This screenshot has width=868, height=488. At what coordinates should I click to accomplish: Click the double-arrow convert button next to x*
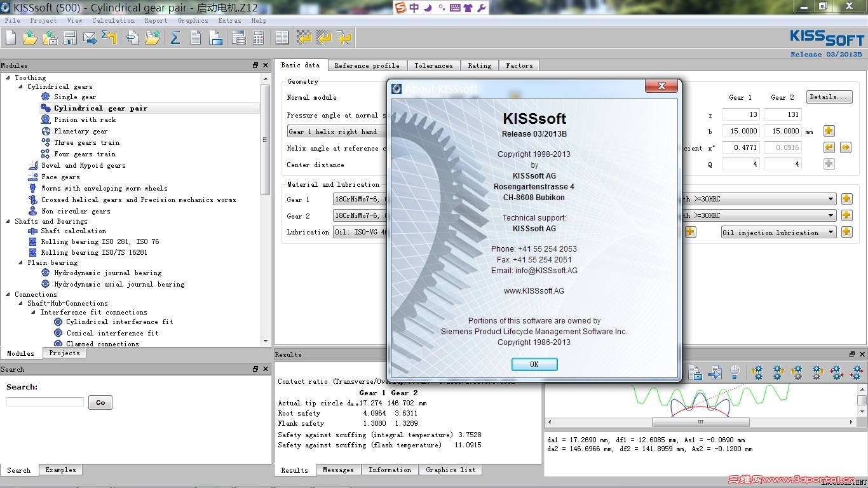click(x=845, y=147)
